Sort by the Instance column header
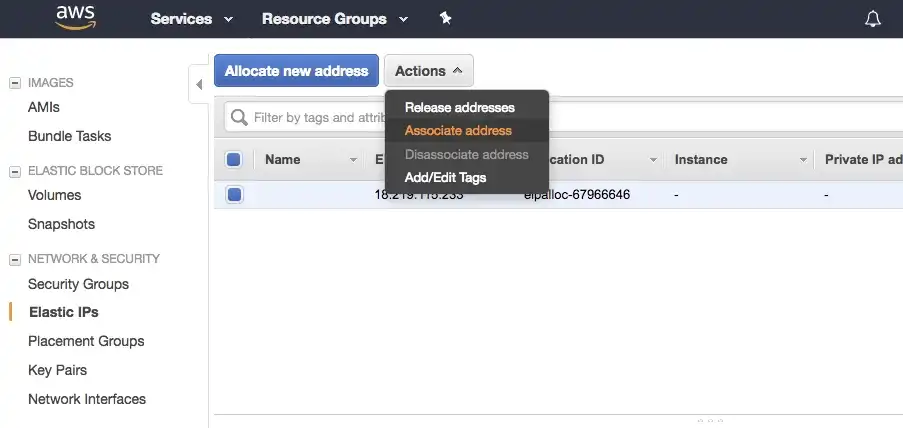 click(701, 160)
